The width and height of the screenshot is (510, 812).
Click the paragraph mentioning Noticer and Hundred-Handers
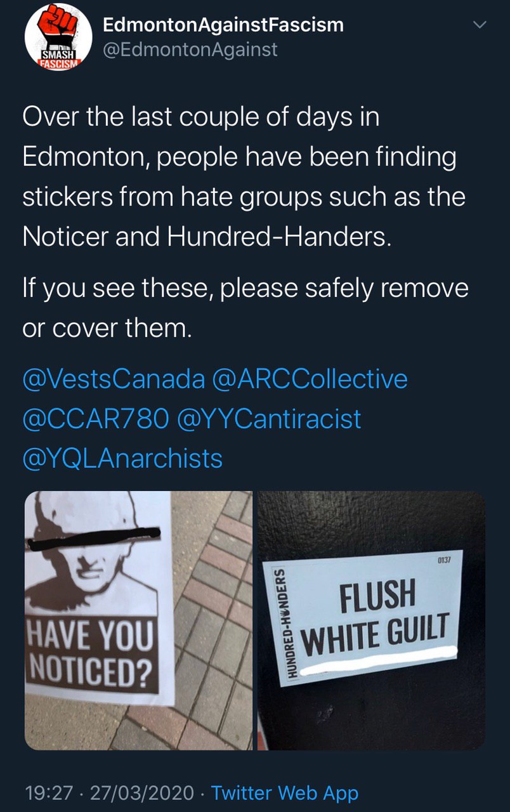[244, 177]
